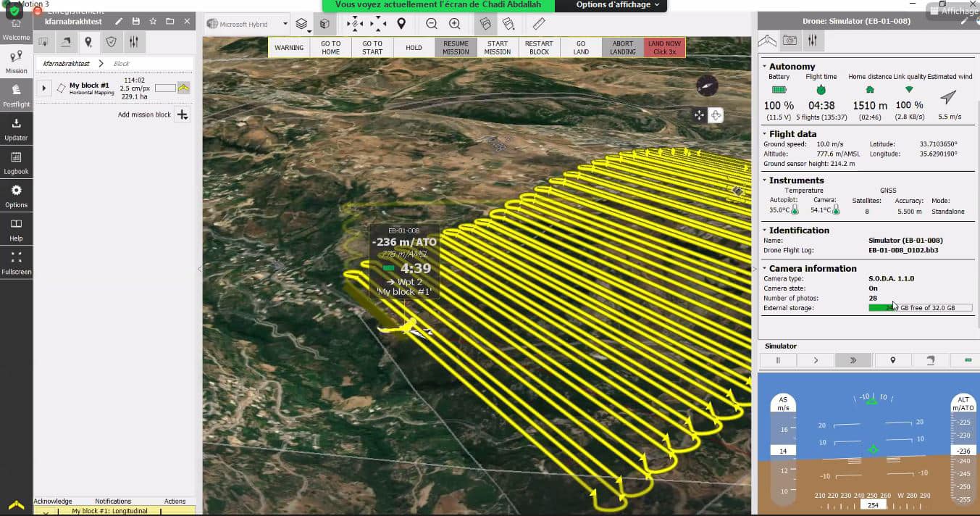Image resolution: width=980 pixels, height=516 pixels.
Task: Open the Welcome page in the sidebar
Action: click(x=16, y=29)
